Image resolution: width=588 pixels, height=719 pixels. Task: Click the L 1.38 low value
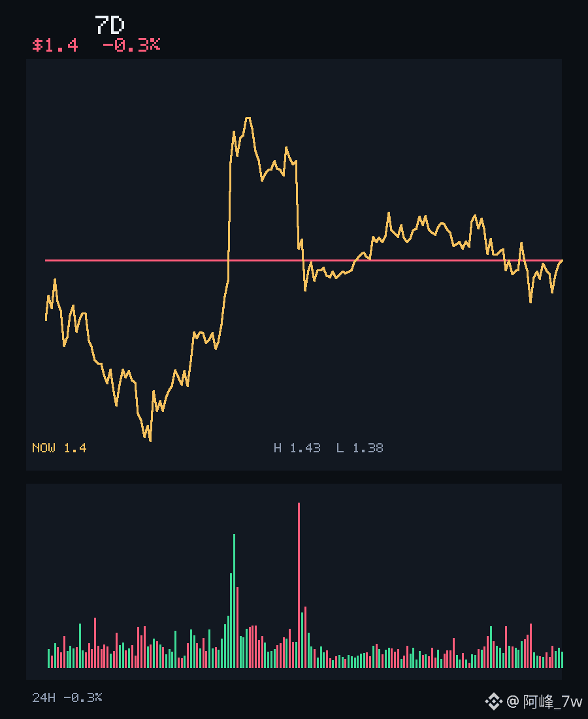(x=360, y=448)
